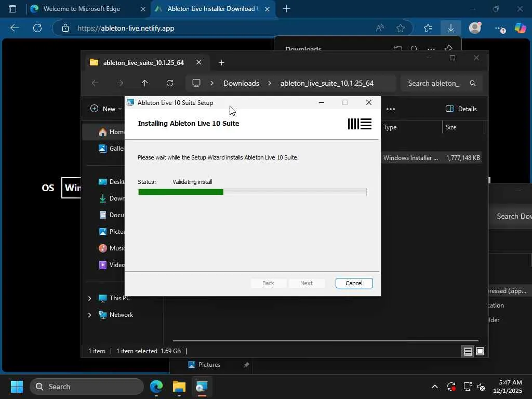Click the Search ableton_ field

point(442,83)
